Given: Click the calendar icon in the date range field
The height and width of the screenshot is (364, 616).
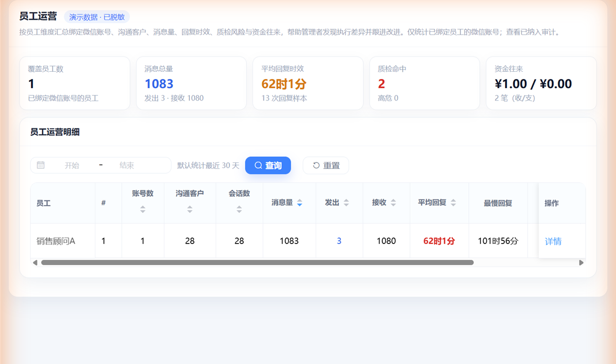Looking at the screenshot, I should (x=41, y=165).
